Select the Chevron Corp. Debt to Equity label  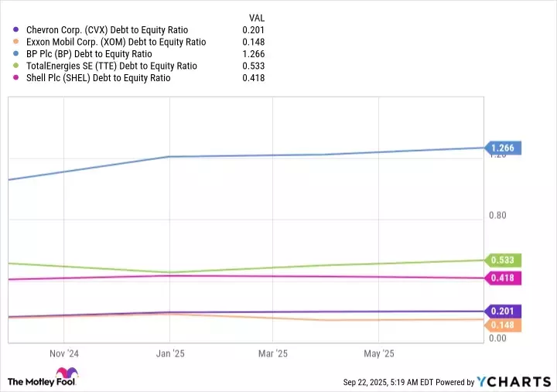(114, 29)
